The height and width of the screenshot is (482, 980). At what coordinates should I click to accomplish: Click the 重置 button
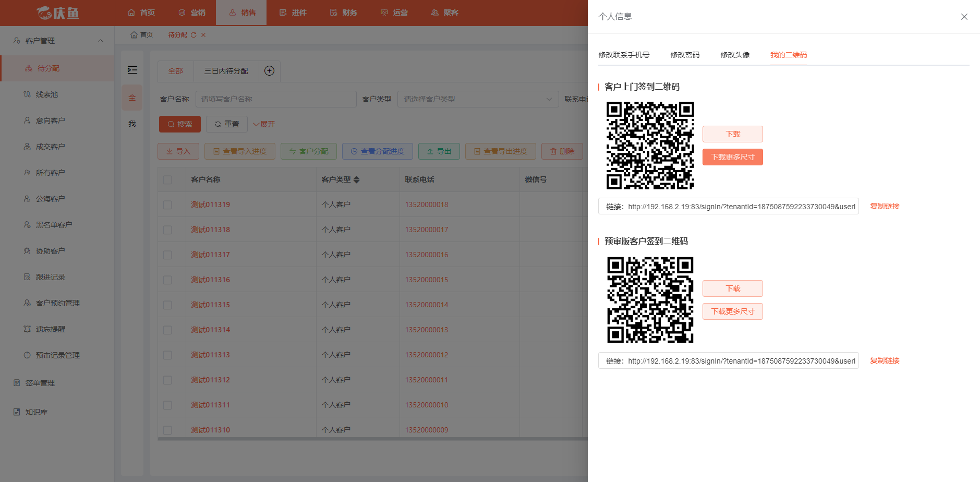pyautogui.click(x=227, y=124)
